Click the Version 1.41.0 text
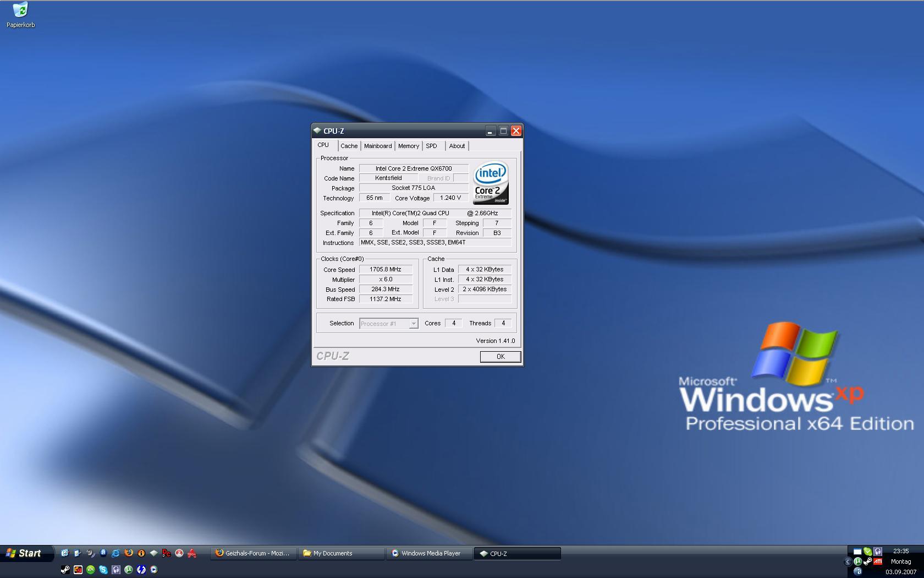The height and width of the screenshot is (578, 924). click(x=496, y=341)
